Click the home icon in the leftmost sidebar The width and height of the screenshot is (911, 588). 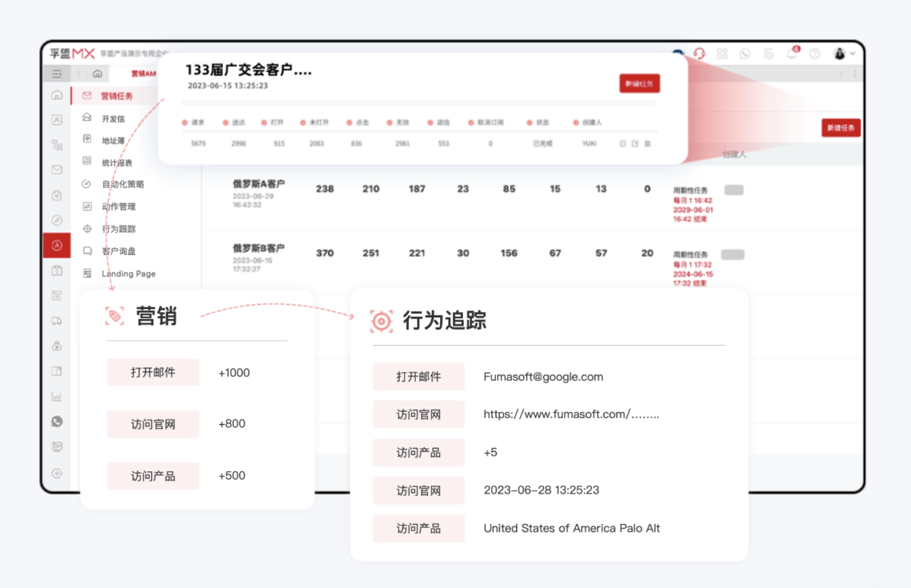click(x=56, y=95)
